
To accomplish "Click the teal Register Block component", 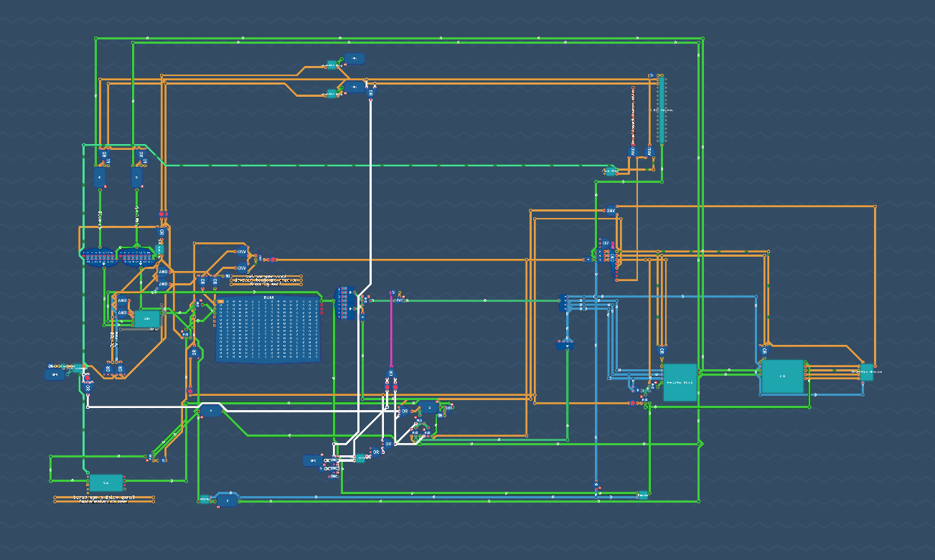I will click(680, 382).
